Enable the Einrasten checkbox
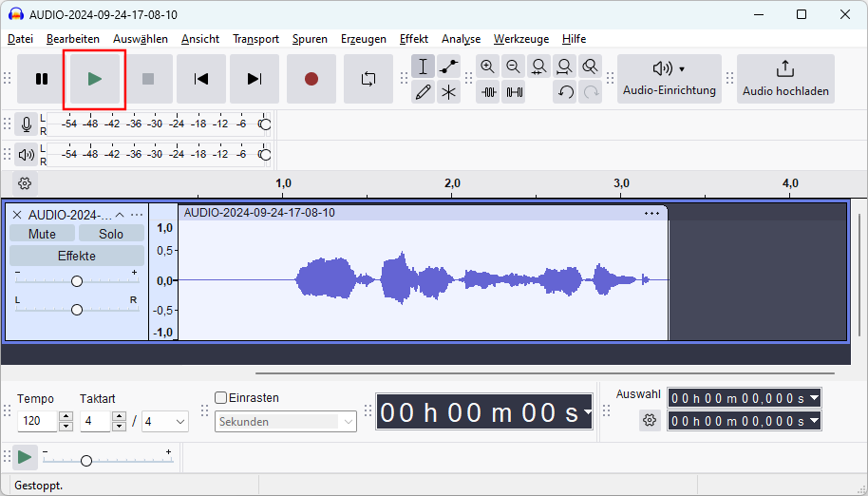 coord(221,397)
